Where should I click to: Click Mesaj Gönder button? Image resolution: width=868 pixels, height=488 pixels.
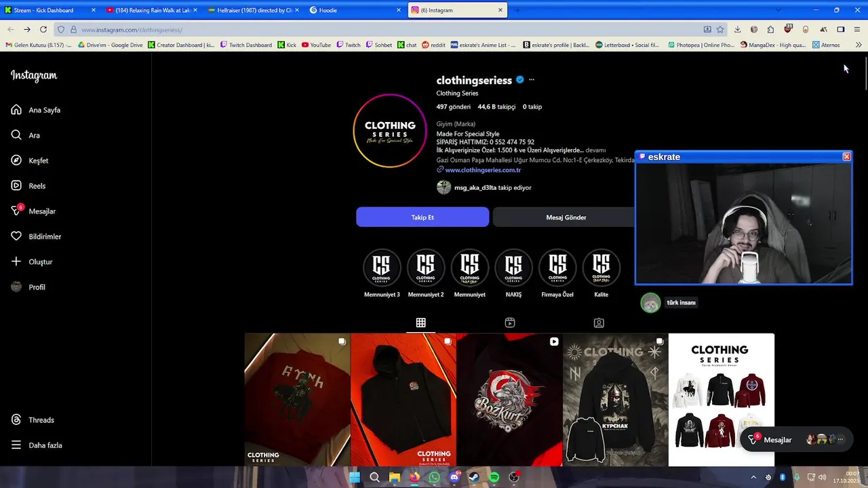[566, 217]
